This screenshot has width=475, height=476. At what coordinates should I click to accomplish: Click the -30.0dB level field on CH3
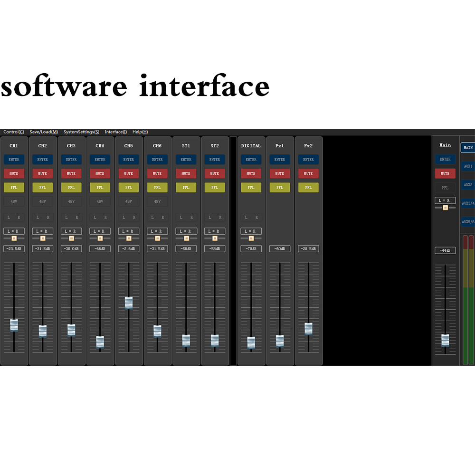(71, 249)
